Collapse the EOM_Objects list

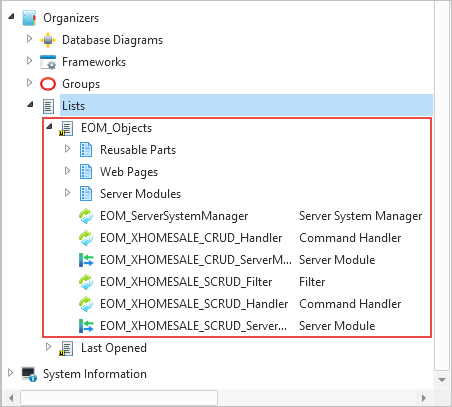coord(49,127)
